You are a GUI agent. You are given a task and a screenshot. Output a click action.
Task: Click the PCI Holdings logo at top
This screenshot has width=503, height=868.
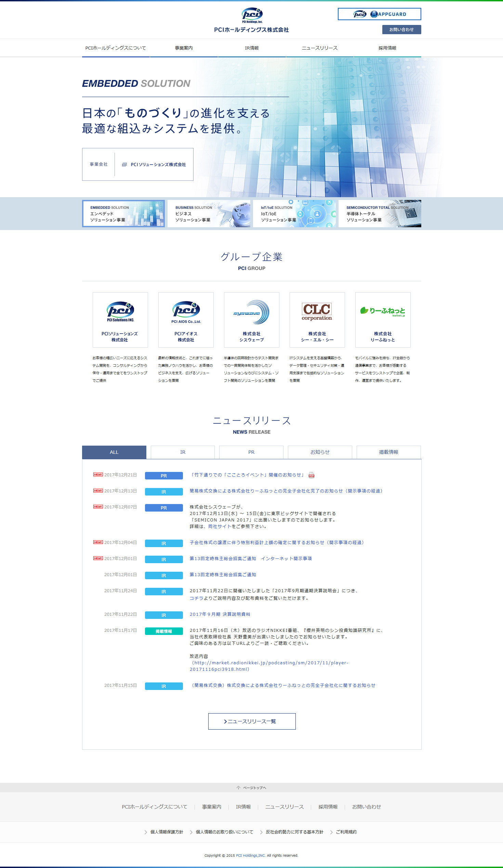point(252,20)
